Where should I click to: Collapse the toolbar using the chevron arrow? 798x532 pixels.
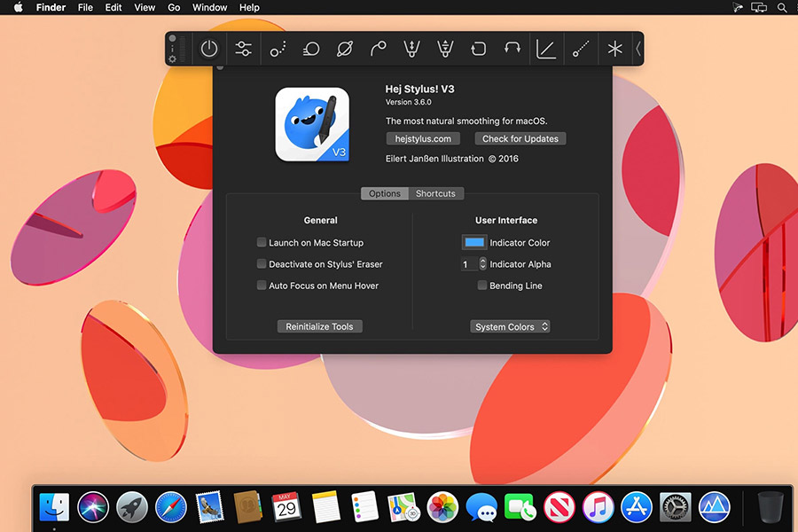point(638,49)
